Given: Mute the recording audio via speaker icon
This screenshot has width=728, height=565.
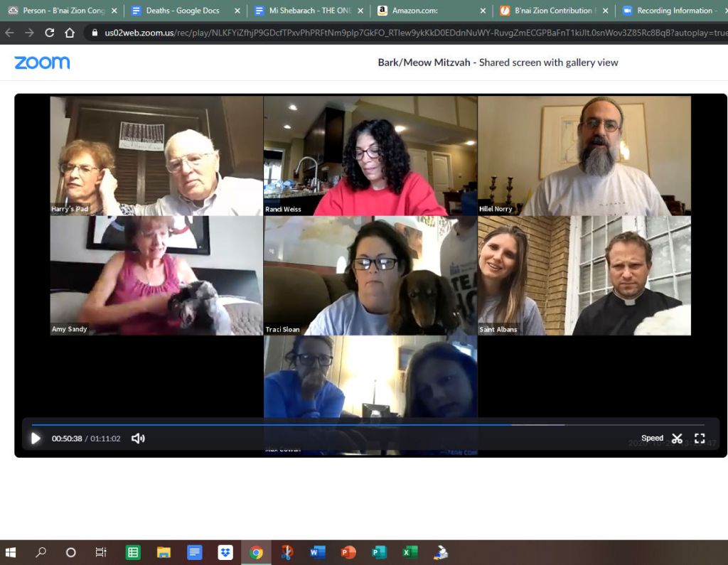Looking at the screenshot, I should pos(138,438).
